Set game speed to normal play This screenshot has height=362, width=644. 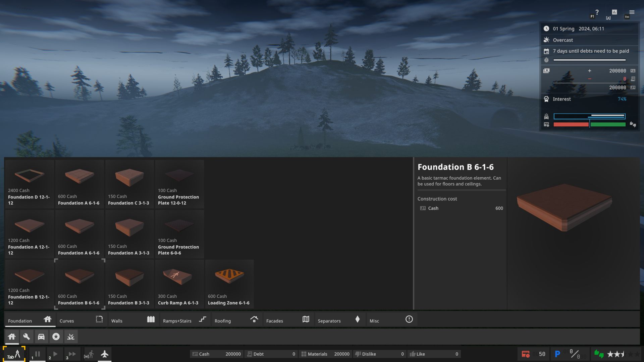[x=55, y=354]
